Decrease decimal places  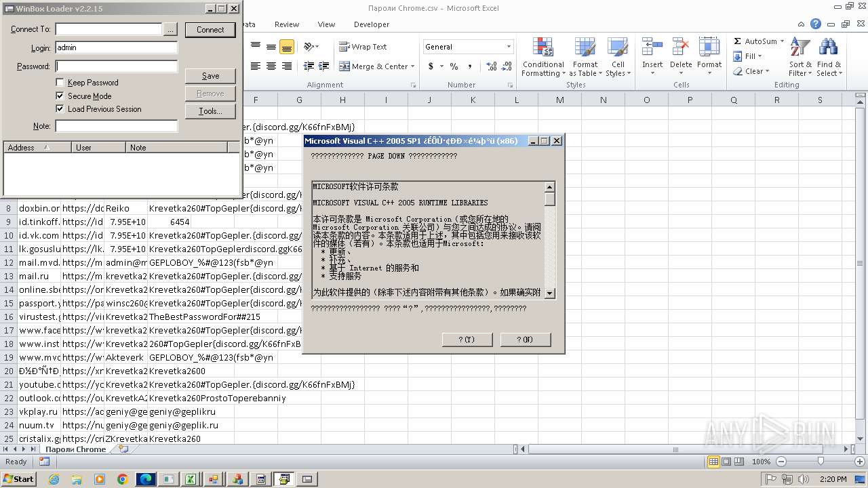pyautogui.click(x=507, y=66)
